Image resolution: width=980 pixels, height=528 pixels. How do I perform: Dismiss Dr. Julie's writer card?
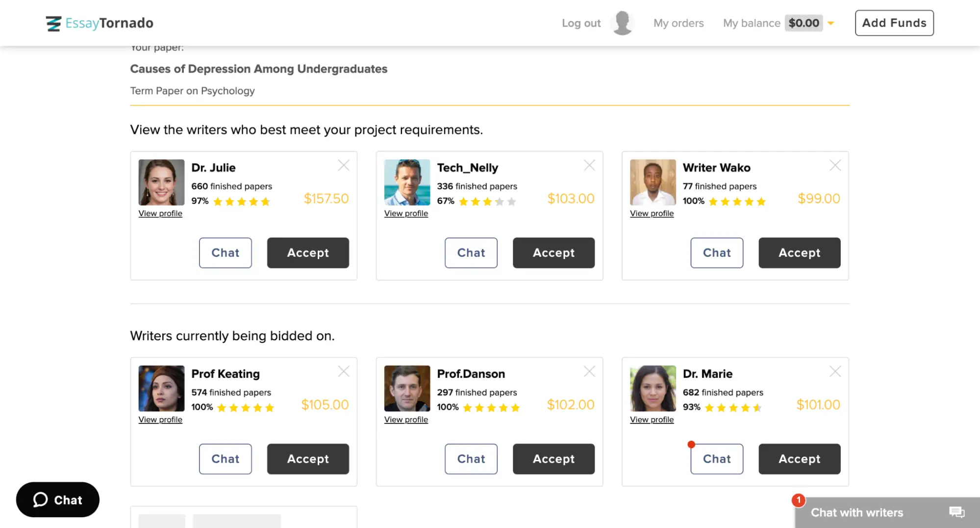[x=344, y=165]
